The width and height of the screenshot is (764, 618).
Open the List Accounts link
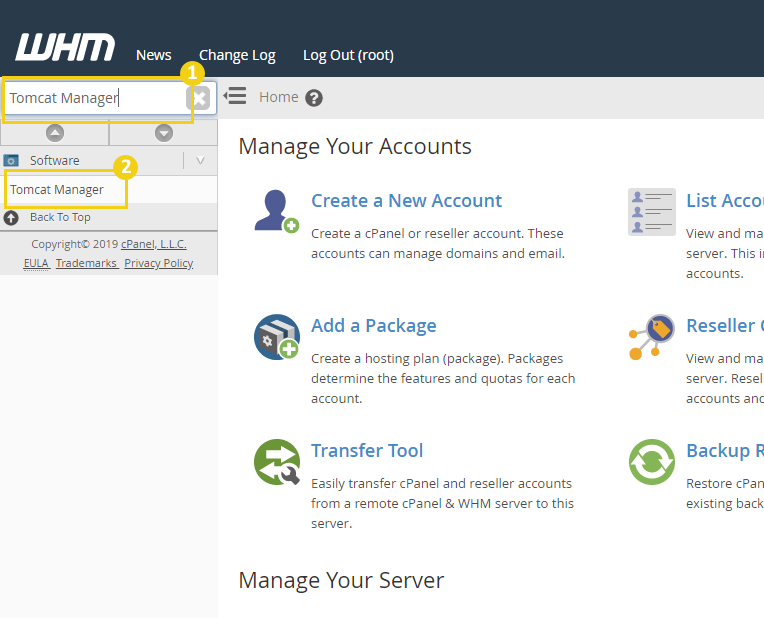[725, 201]
